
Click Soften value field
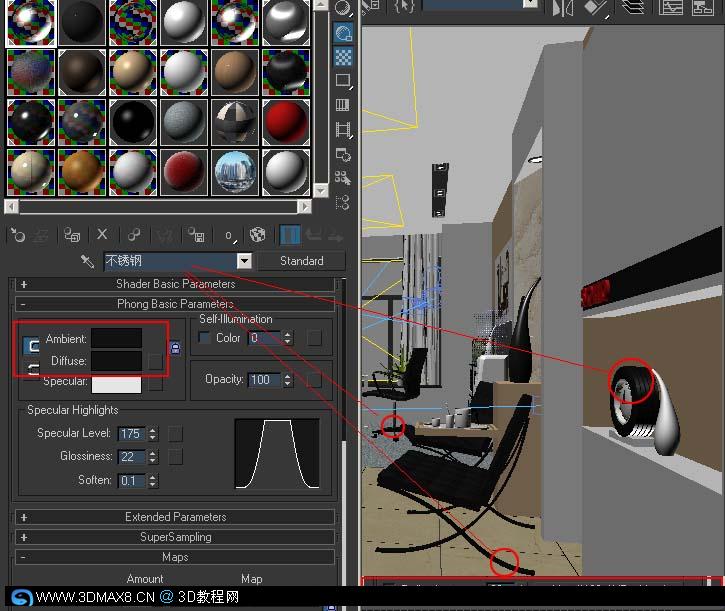click(132, 481)
